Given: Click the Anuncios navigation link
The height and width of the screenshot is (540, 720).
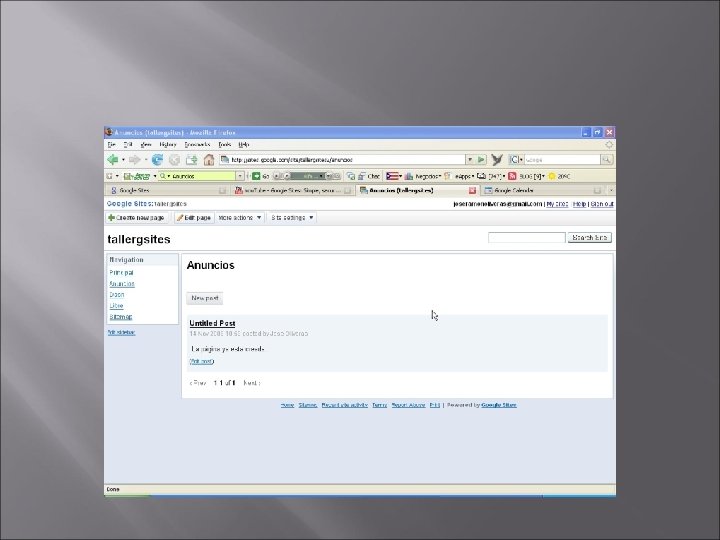Looking at the screenshot, I should click(122, 283).
